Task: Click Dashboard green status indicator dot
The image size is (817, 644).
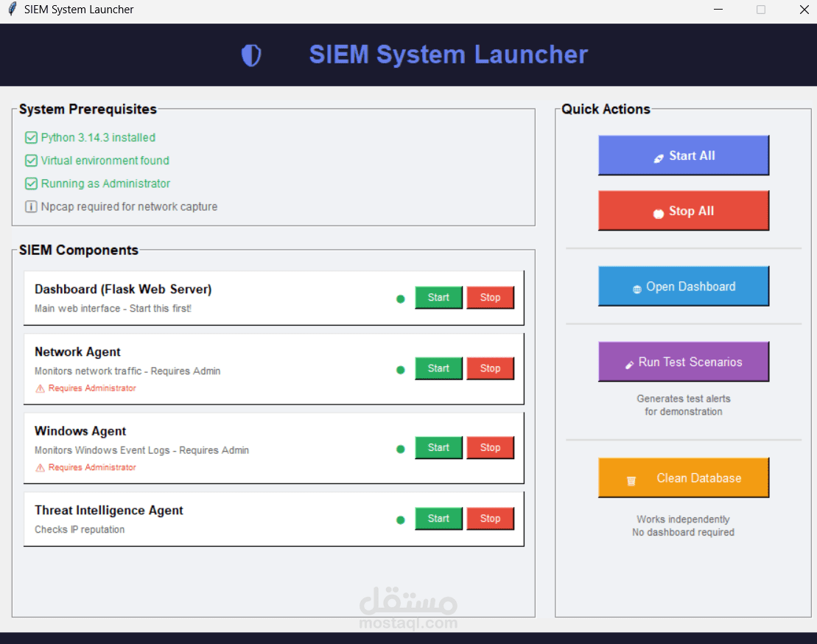Action: (400, 298)
